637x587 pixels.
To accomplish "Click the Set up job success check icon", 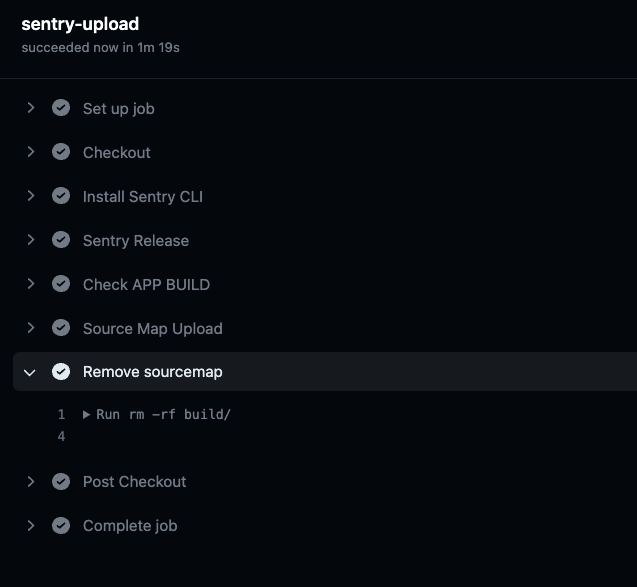I will click(x=61, y=108).
